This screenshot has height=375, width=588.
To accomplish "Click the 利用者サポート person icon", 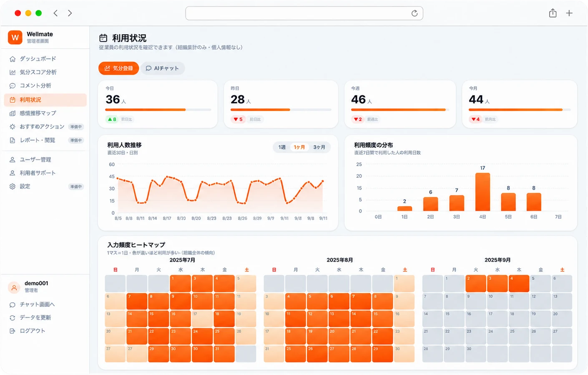I will click(13, 173).
